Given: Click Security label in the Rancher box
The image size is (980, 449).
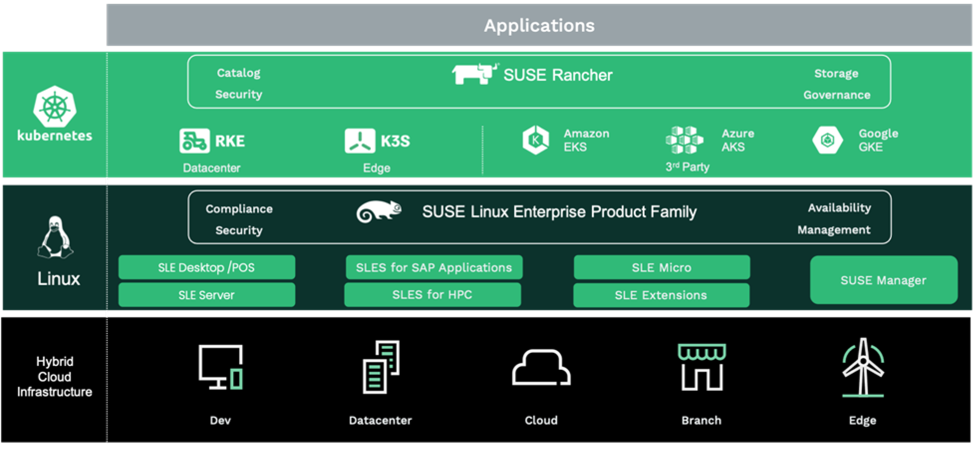Looking at the screenshot, I should point(239,95).
